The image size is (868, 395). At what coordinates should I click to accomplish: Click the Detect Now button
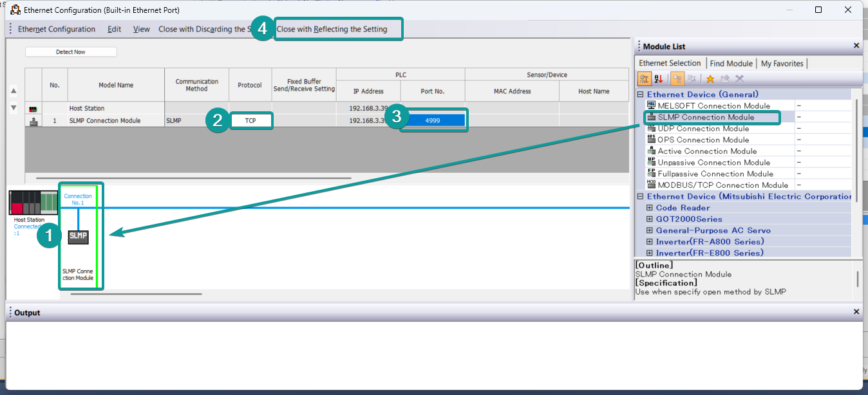71,51
